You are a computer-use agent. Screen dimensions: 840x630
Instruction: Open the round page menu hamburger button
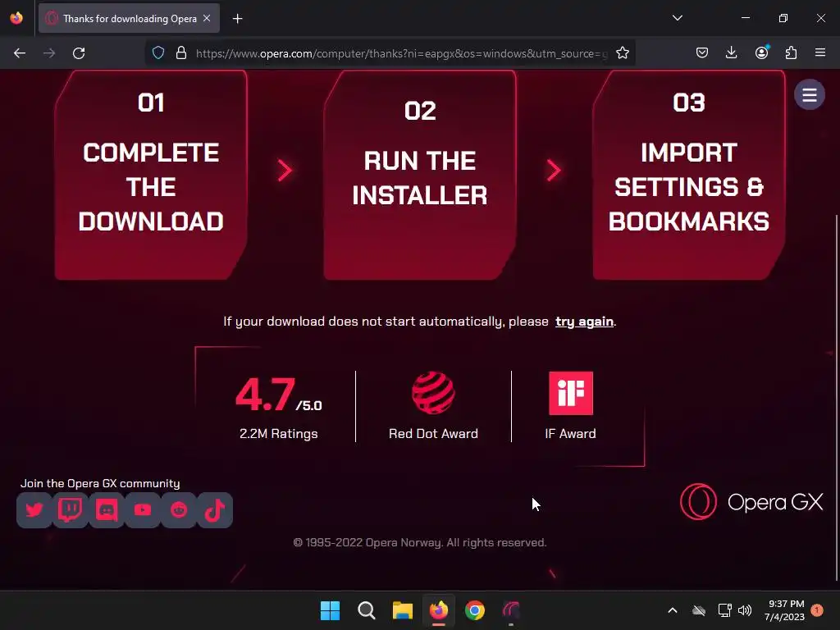tap(810, 95)
